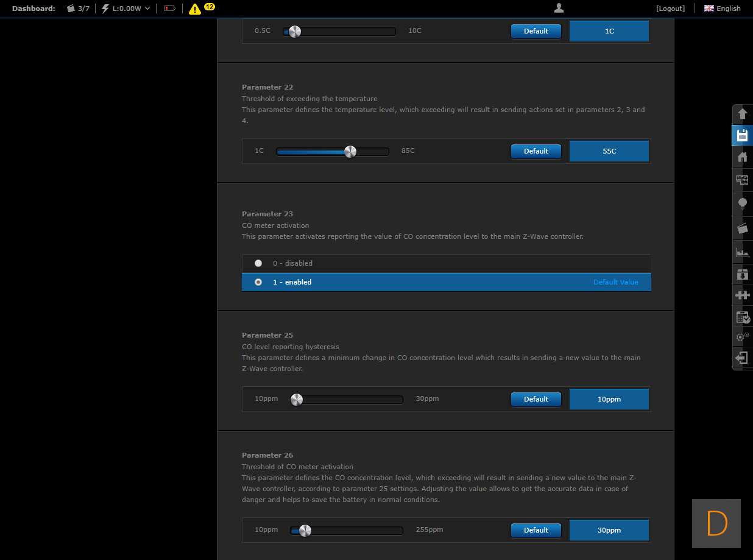Screen dimensions: 753x560
Task: Click the scroll-to-top arrow icon
Action: point(742,113)
